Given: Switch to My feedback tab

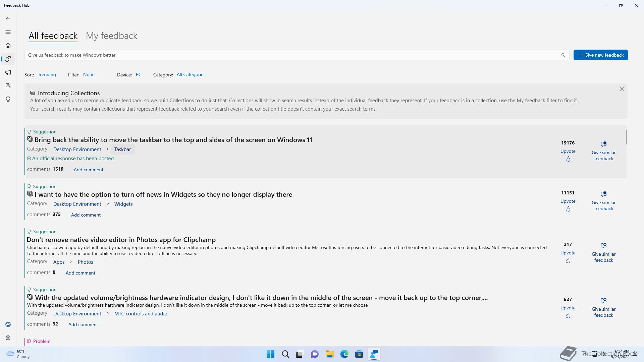Looking at the screenshot, I should (x=112, y=36).
